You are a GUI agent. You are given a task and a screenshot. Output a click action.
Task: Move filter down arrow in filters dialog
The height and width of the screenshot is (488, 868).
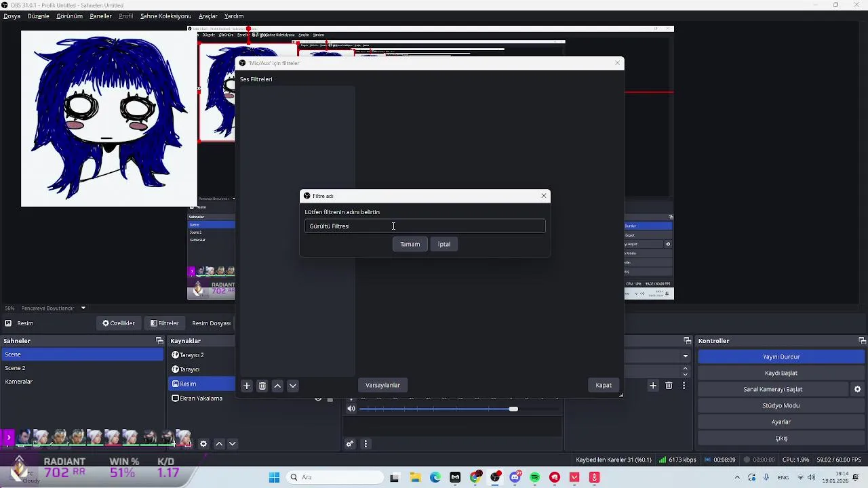coord(293,386)
